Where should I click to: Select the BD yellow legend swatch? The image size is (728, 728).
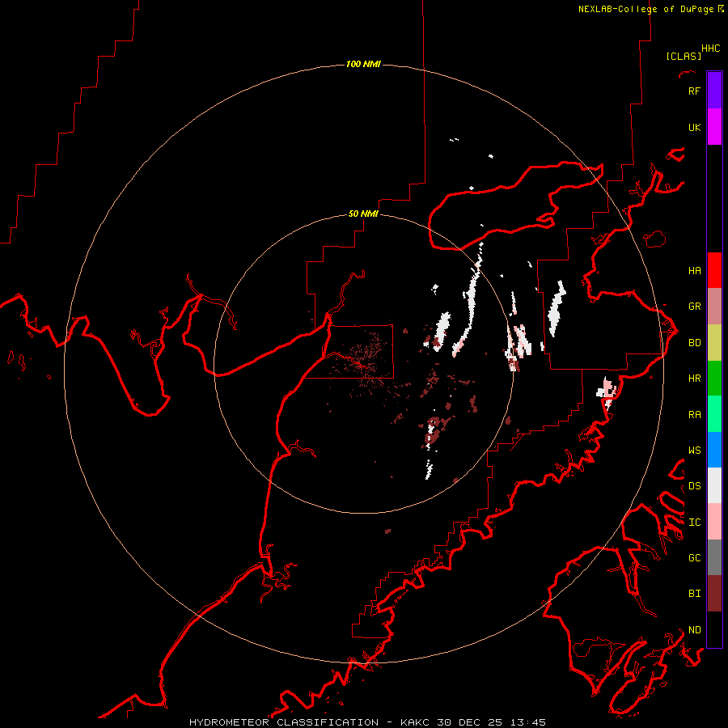click(x=714, y=342)
